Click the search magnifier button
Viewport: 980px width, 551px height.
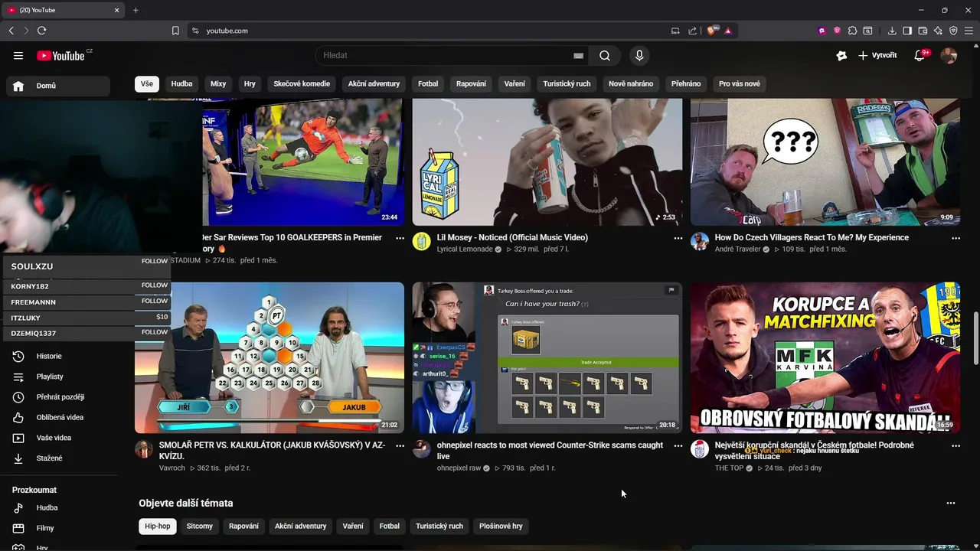[x=605, y=55]
